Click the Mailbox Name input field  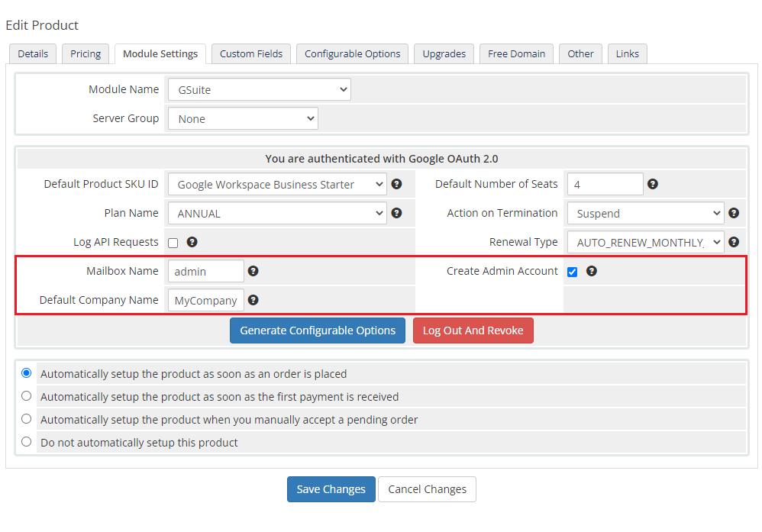click(x=206, y=271)
